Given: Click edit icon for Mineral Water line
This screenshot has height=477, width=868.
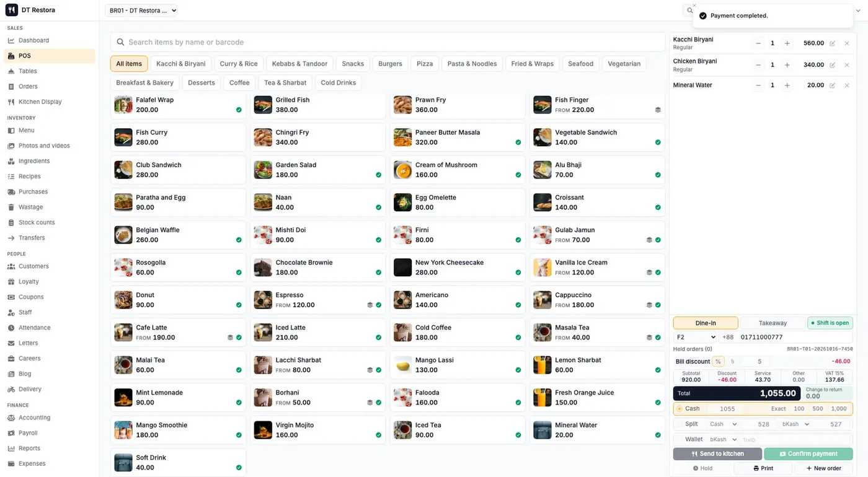Looking at the screenshot, I should tap(832, 85).
